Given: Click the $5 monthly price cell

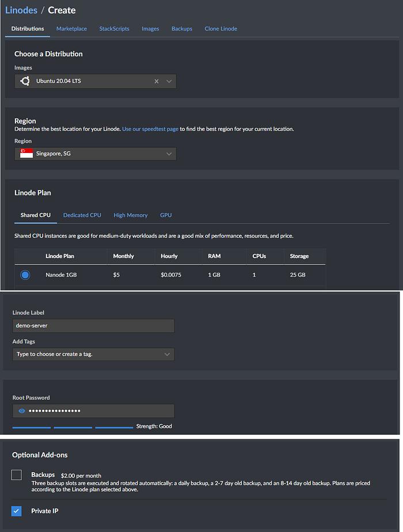Looking at the screenshot, I should pos(116,275).
